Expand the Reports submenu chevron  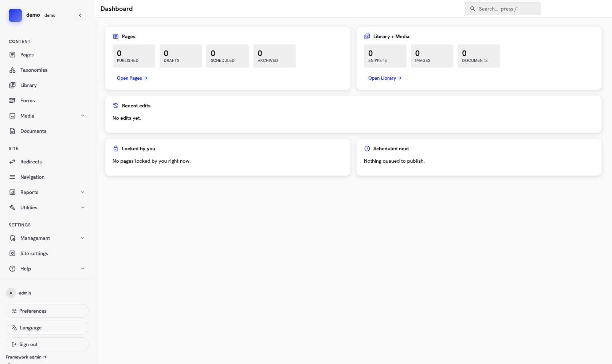pyautogui.click(x=83, y=192)
